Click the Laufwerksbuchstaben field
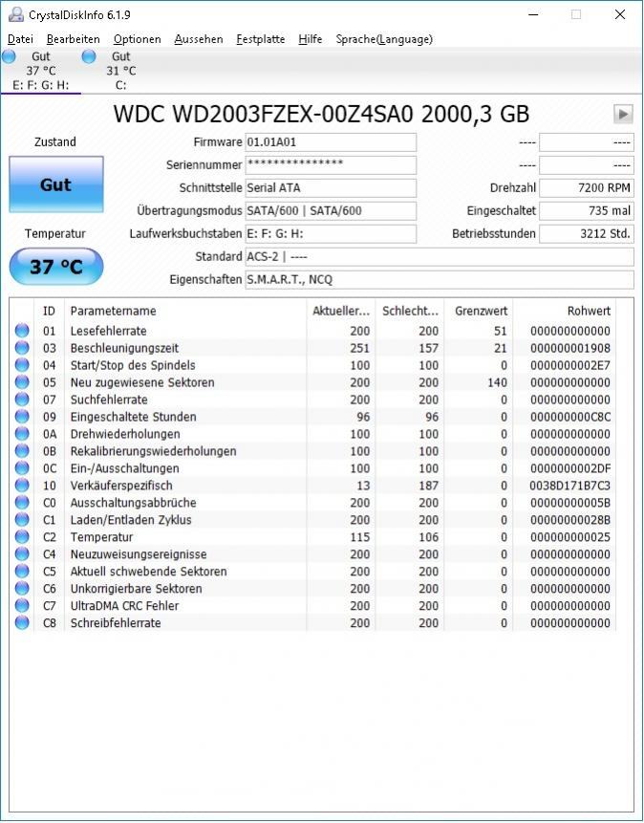The image size is (644, 823). [x=331, y=233]
